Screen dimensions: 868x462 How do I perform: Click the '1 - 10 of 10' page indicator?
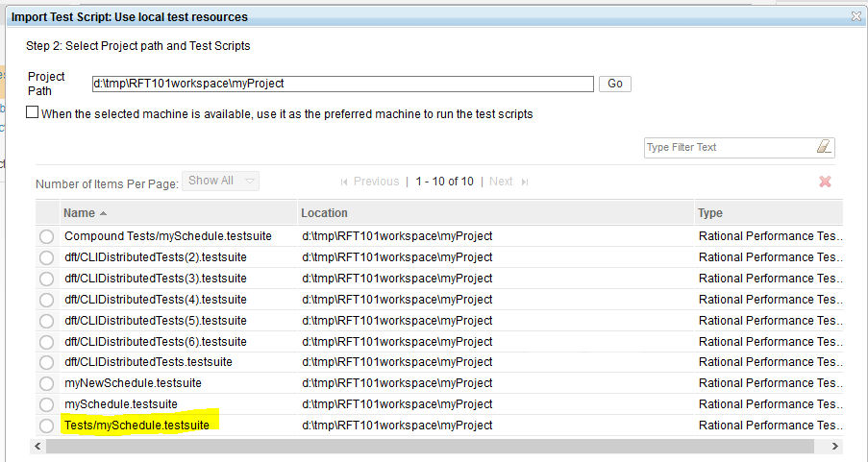444,182
